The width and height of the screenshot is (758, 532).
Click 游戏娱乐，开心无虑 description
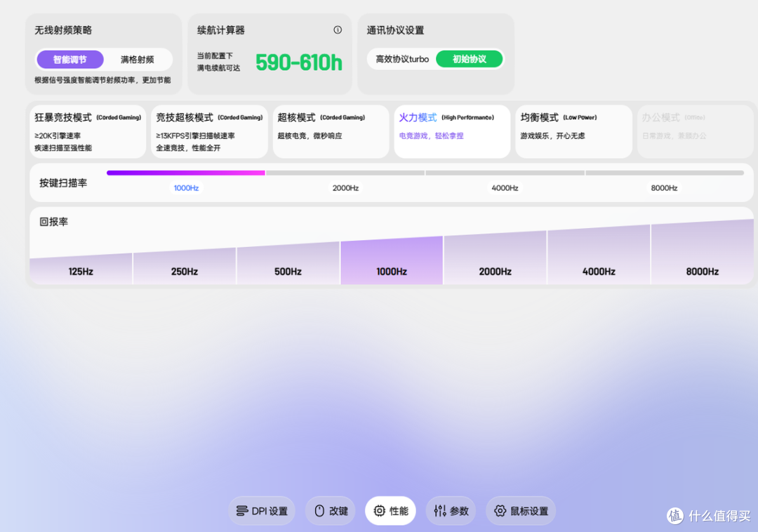[552, 135]
